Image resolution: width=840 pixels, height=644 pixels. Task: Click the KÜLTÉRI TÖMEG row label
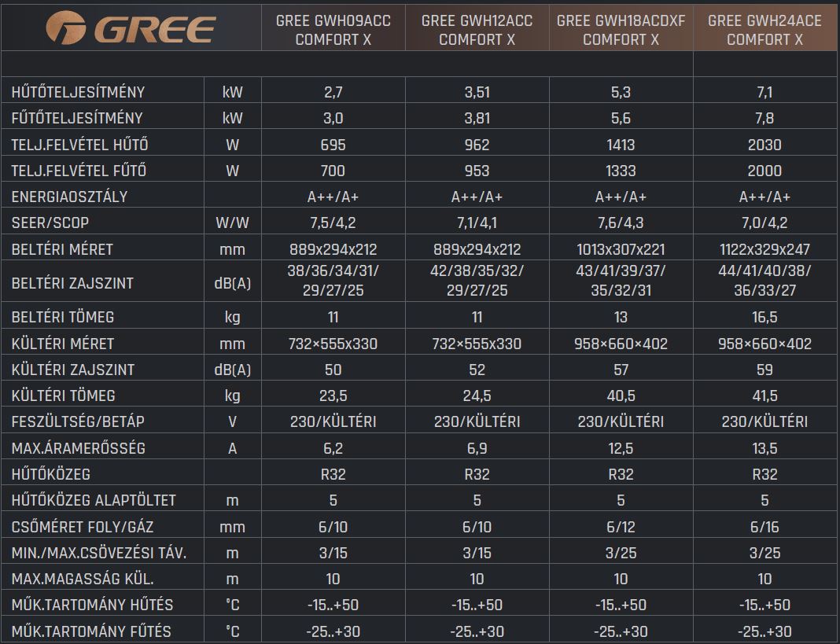click(x=63, y=396)
